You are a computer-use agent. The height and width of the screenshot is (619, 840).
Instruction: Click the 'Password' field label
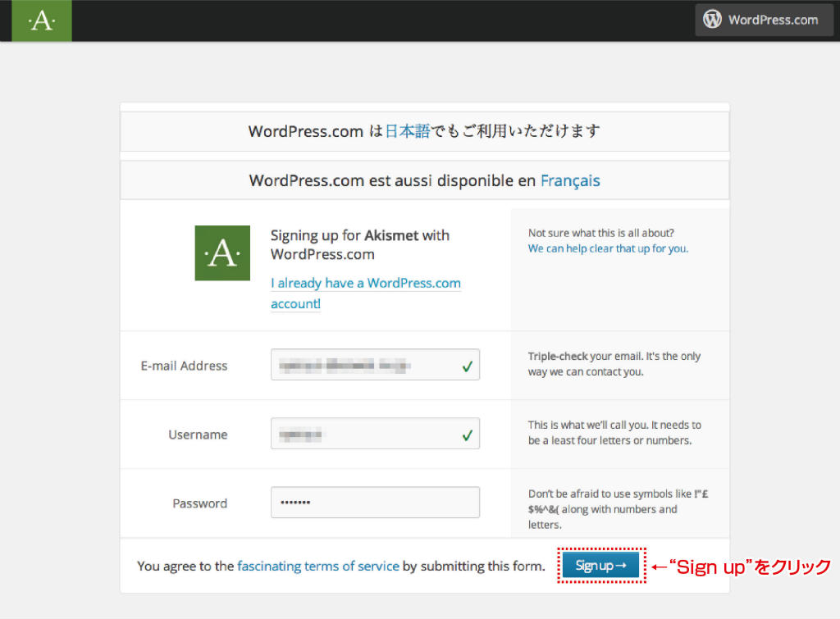point(200,503)
